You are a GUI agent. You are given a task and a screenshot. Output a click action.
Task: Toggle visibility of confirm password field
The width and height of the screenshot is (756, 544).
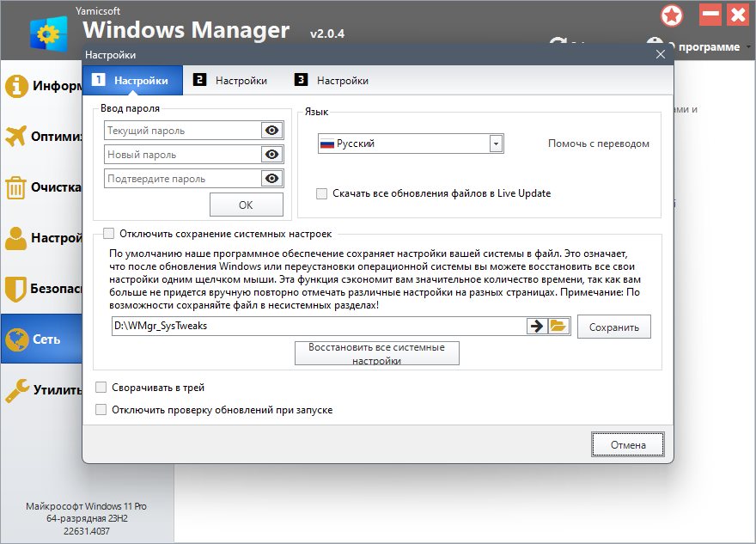point(272,179)
